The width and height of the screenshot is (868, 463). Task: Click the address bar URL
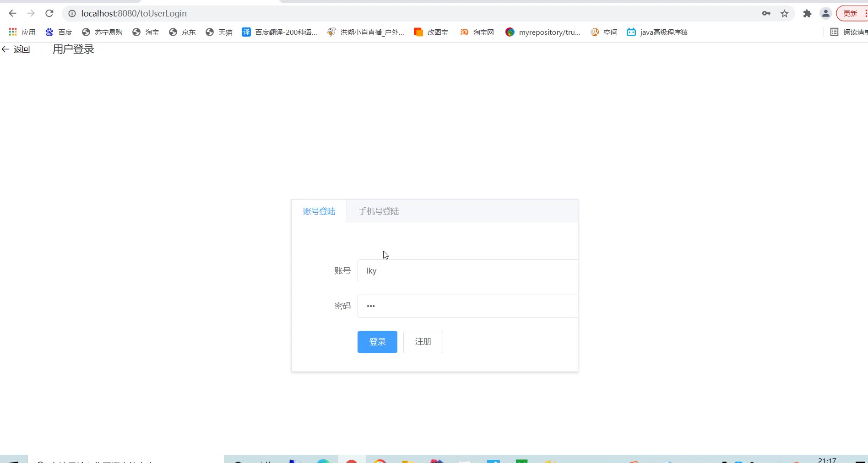(134, 14)
